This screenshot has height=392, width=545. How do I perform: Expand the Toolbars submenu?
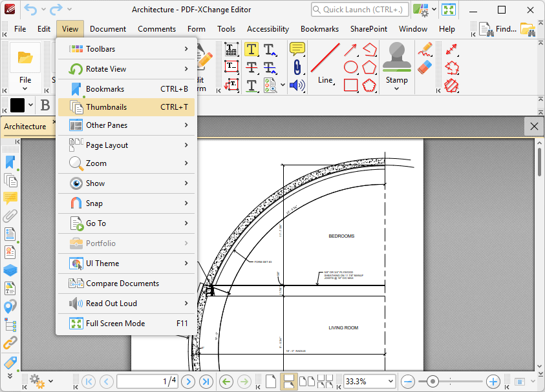(x=126, y=49)
